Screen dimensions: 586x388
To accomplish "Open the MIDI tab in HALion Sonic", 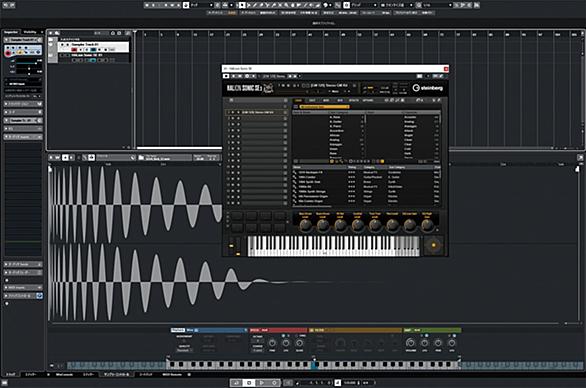I will tap(326, 100).
